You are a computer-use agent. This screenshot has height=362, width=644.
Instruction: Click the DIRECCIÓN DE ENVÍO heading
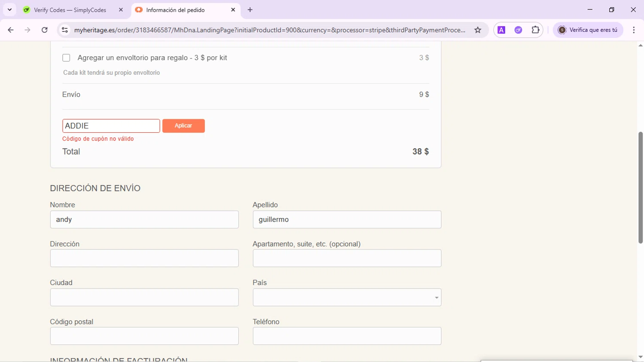(x=95, y=188)
